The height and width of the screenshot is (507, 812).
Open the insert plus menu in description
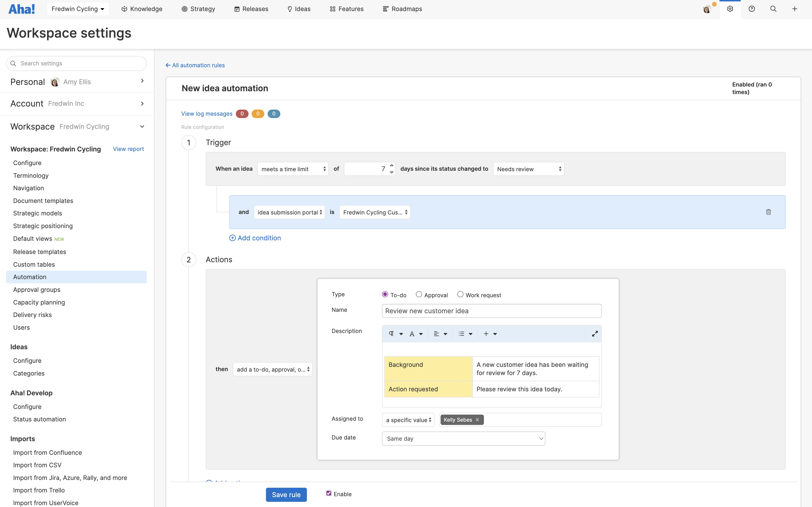(x=486, y=334)
